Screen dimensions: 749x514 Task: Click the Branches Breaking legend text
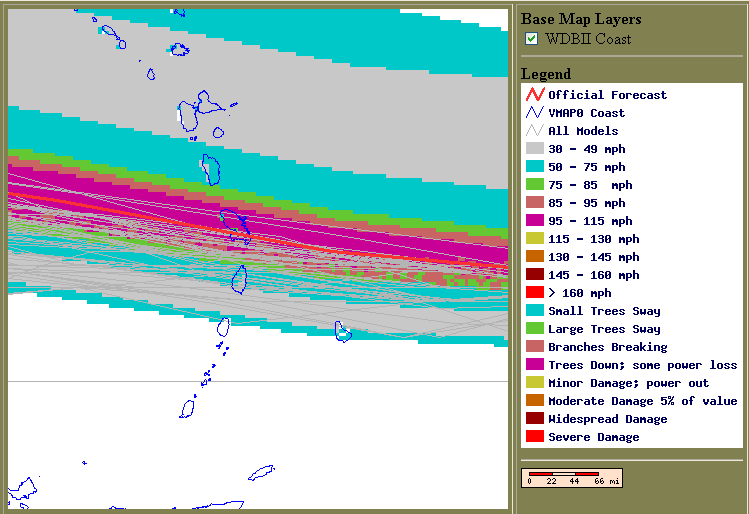pos(608,347)
